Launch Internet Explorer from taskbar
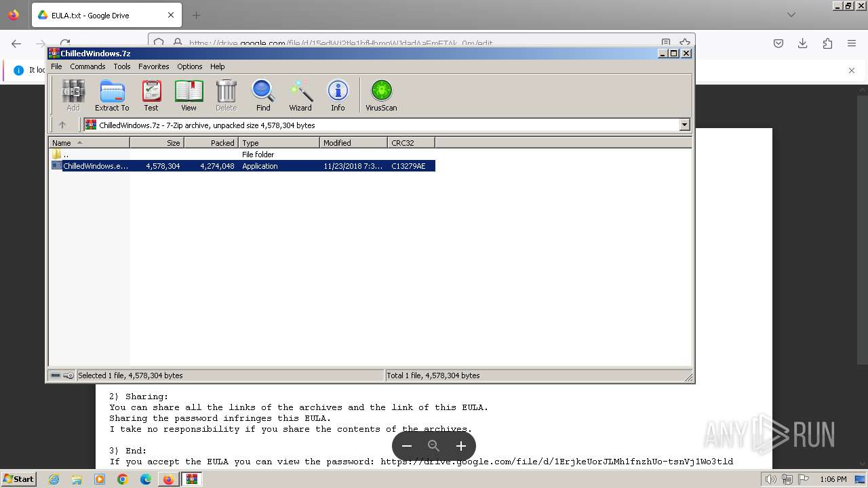868x488 pixels. click(x=54, y=479)
